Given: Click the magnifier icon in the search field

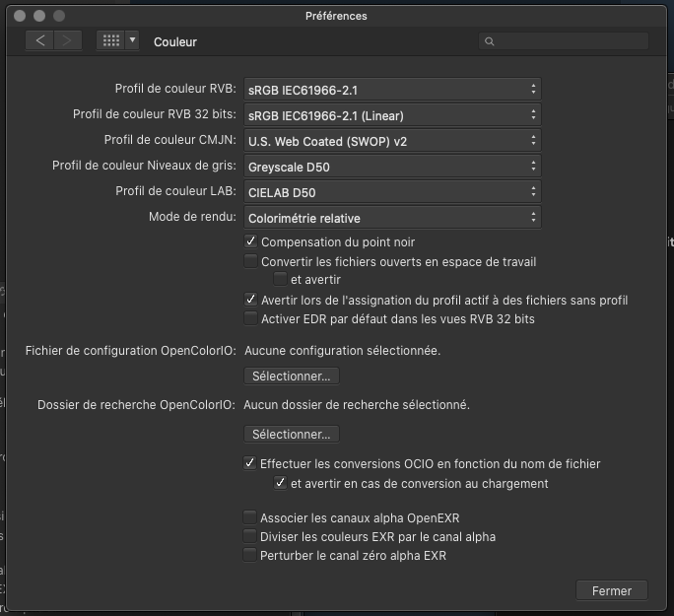Looking at the screenshot, I should [489, 41].
